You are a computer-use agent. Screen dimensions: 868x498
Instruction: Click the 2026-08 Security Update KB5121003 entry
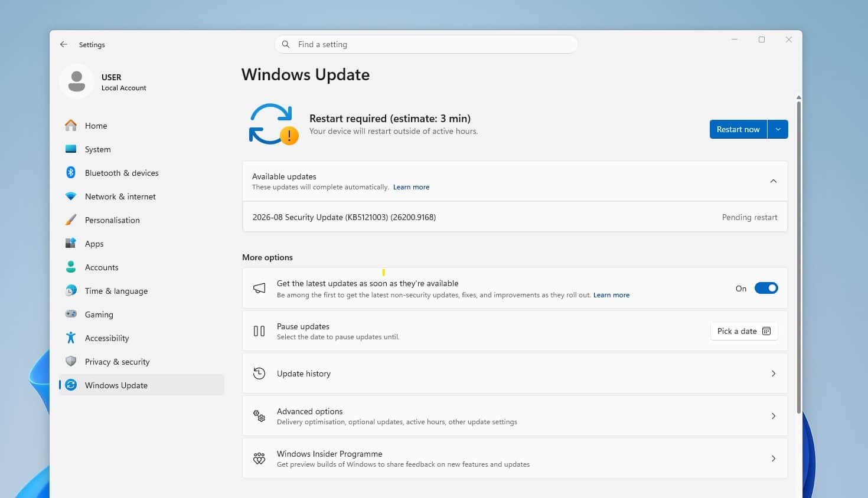344,217
